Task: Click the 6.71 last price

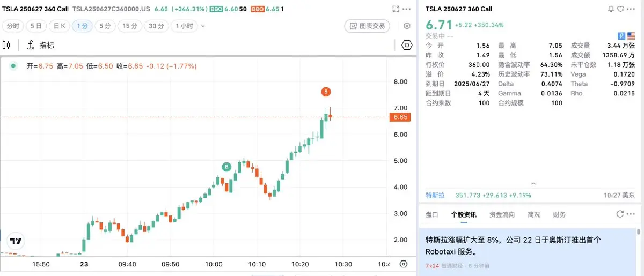Action: [x=438, y=25]
